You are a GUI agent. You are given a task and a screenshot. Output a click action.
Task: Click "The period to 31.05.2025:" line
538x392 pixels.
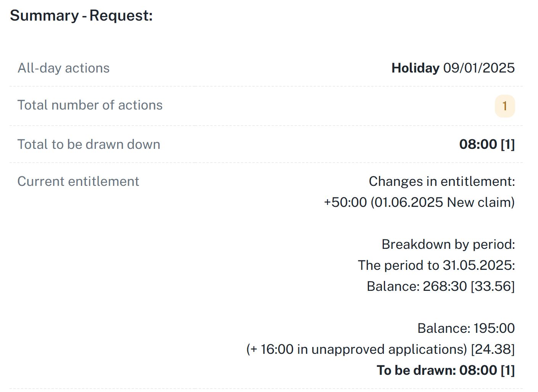tap(436, 265)
